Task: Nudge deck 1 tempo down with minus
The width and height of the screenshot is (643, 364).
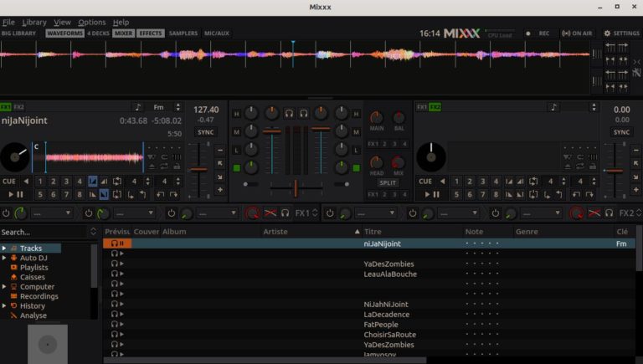Action: click(220, 151)
